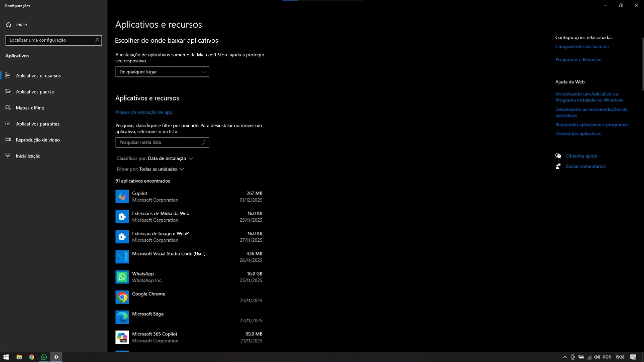Click the Microsoft Edge app icon
The image size is (644, 362).
click(122, 317)
